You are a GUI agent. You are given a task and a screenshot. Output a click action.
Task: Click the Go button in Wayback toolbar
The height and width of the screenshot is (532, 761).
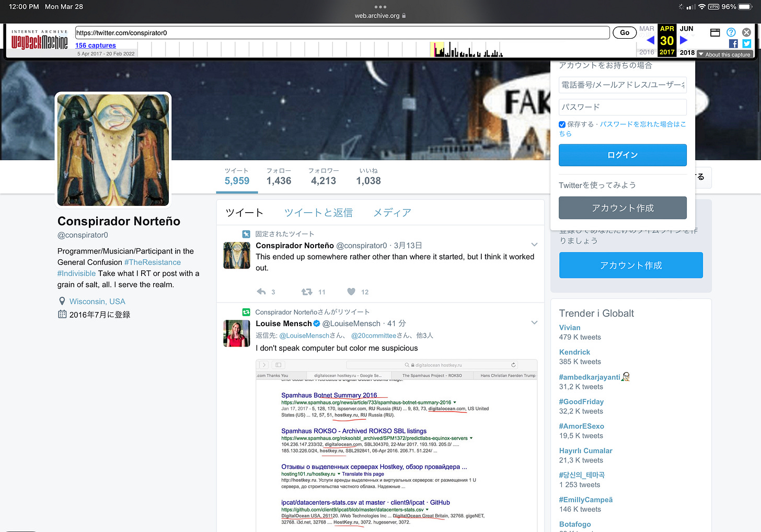(x=625, y=32)
